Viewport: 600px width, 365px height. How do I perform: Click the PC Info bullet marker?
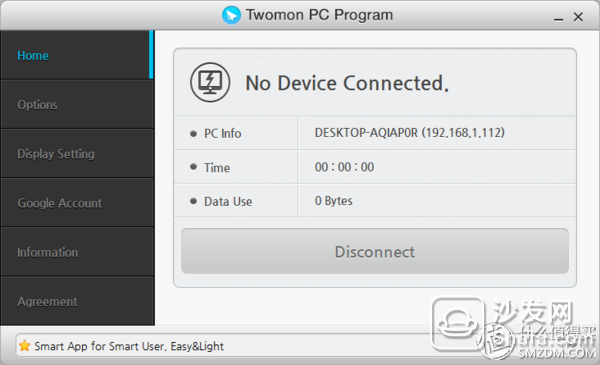click(x=193, y=134)
